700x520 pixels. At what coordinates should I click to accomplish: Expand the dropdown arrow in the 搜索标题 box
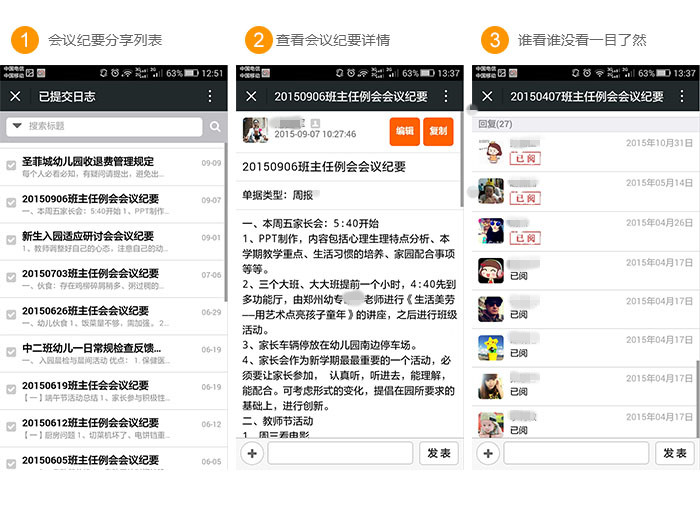[17, 127]
